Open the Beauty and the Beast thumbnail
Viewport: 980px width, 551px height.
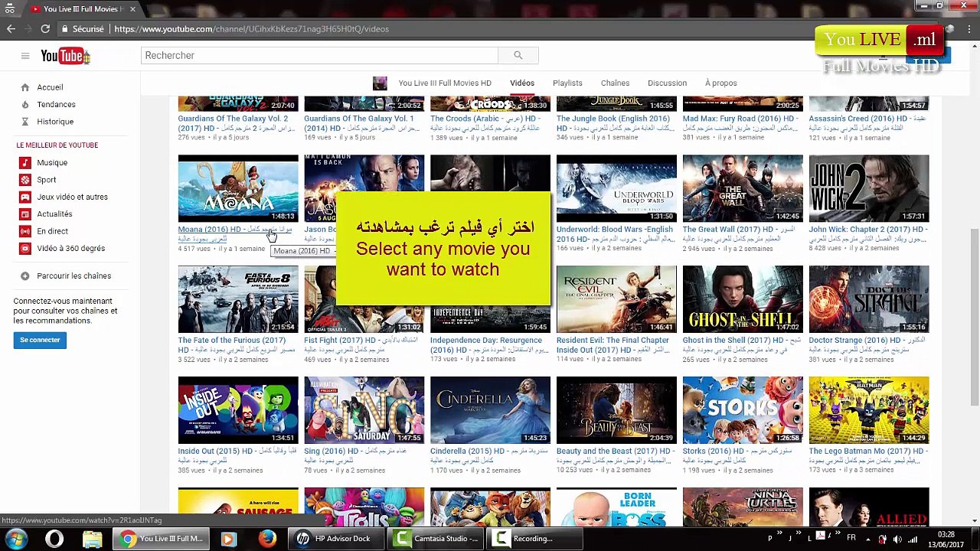(616, 410)
